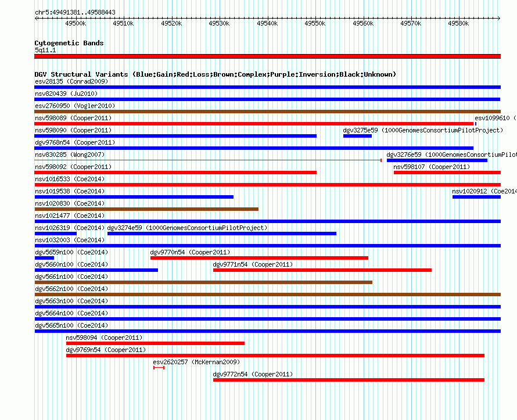
Task: Click the dgv9769n54 (Cooper2011) label
Action: pyautogui.click(x=106, y=350)
